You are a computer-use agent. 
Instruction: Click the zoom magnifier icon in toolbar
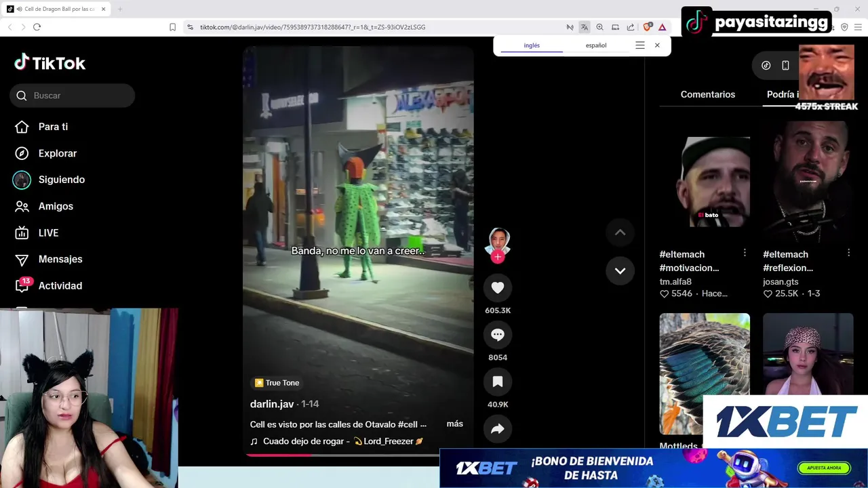tap(599, 27)
